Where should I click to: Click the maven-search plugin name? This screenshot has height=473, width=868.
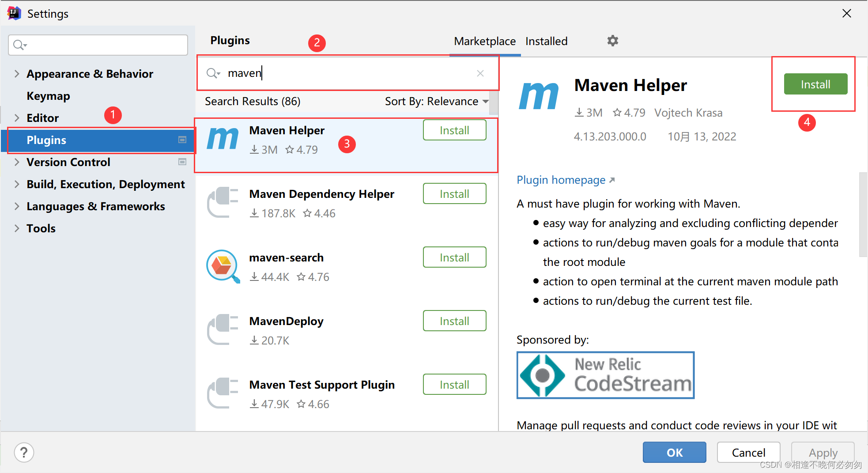click(286, 257)
